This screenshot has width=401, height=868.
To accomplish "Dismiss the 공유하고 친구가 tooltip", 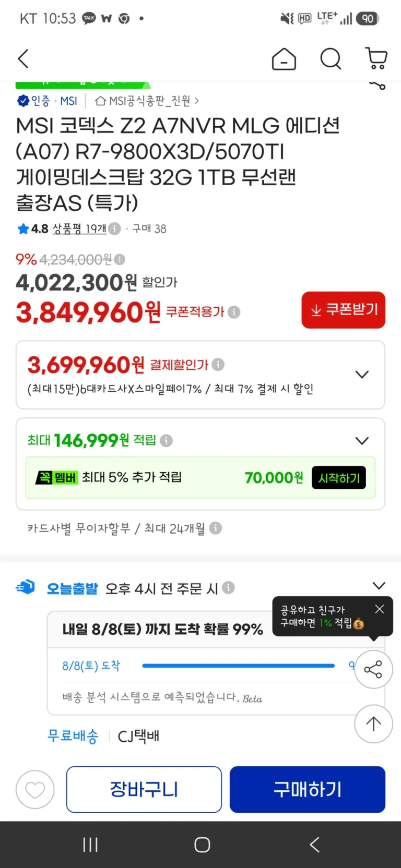I will pos(380,609).
